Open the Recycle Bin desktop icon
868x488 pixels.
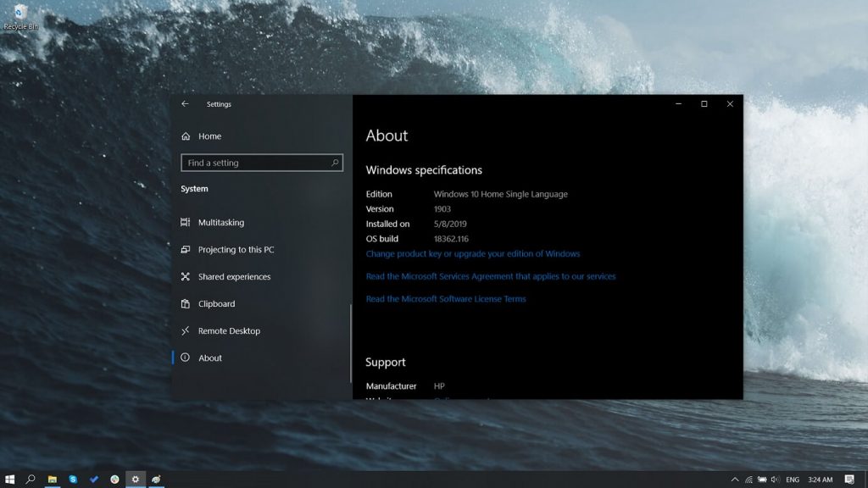20,17
